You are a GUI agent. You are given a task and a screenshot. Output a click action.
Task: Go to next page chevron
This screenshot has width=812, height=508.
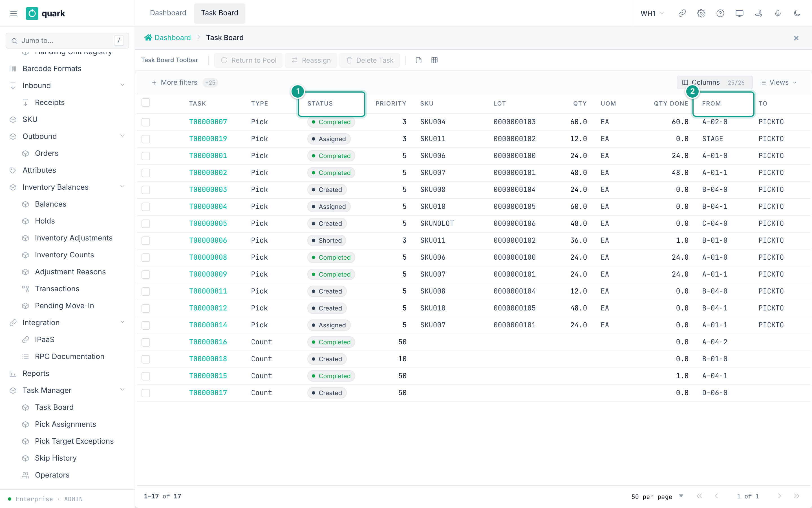tap(779, 496)
